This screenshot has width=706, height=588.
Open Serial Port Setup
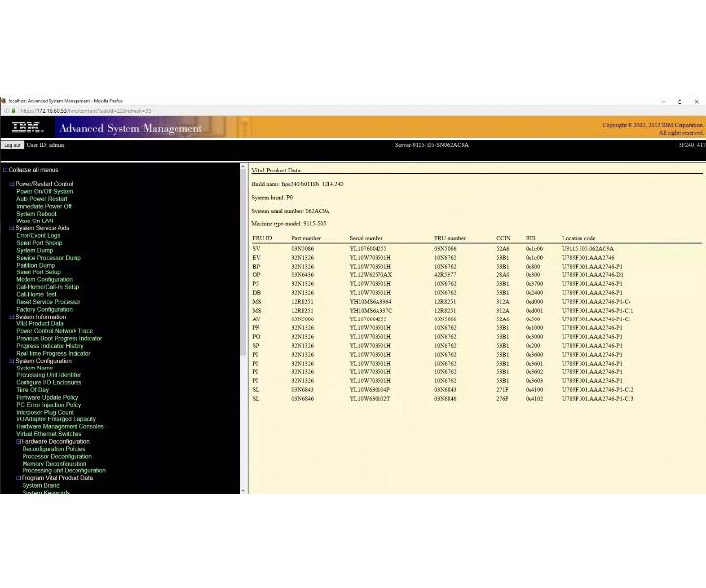tap(38, 272)
